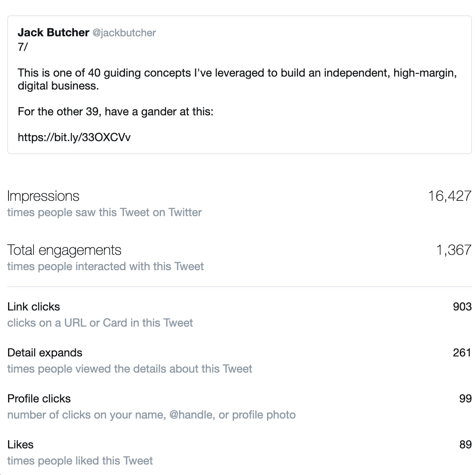Click the Likes metric label
Image resolution: width=476 pixels, height=475 pixels.
point(20,445)
